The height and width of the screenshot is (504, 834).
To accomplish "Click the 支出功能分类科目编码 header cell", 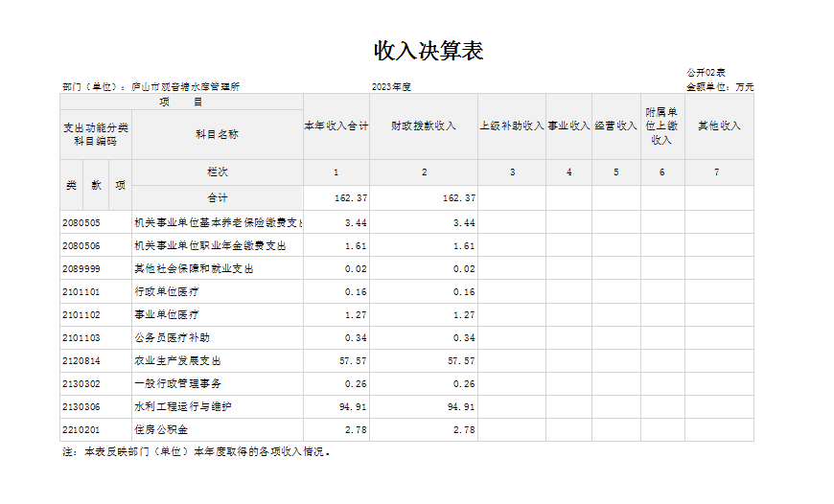I will tap(96, 134).
